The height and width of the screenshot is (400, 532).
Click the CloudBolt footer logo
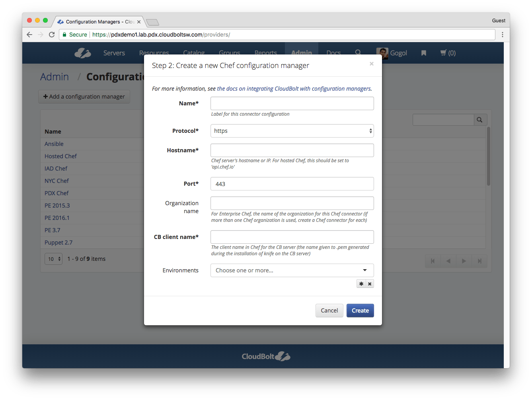(266, 356)
